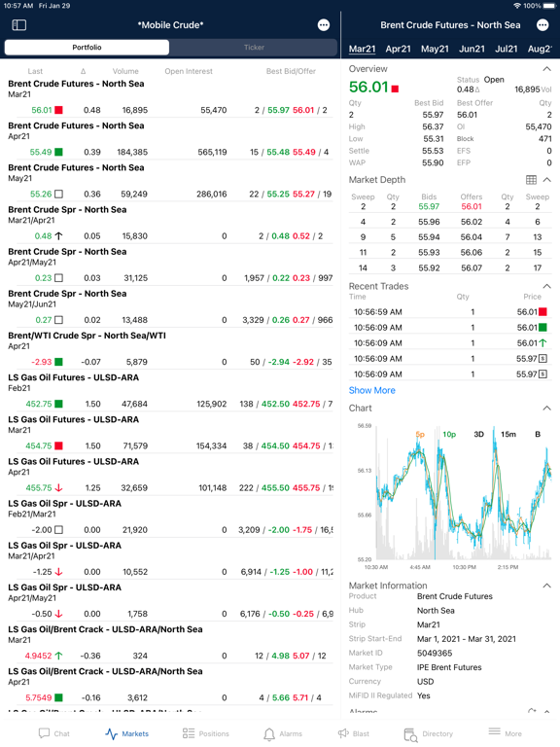Select the Jul21 contract tab
The height and width of the screenshot is (747, 560).
click(507, 49)
